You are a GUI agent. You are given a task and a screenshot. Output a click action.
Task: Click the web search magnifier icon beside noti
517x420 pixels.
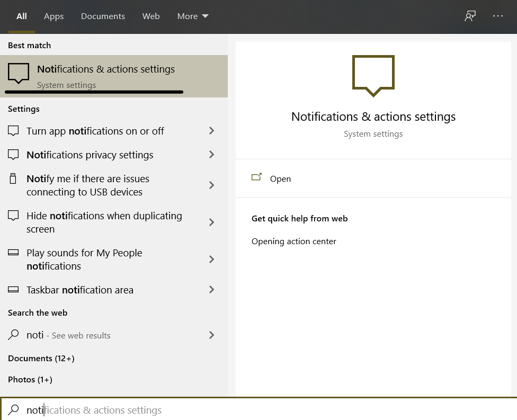[13, 335]
